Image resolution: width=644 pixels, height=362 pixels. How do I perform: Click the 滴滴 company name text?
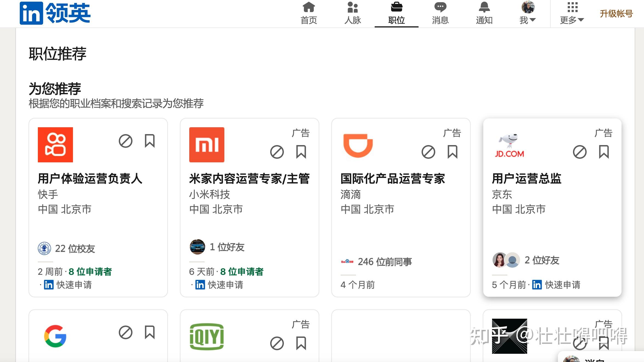[351, 194]
